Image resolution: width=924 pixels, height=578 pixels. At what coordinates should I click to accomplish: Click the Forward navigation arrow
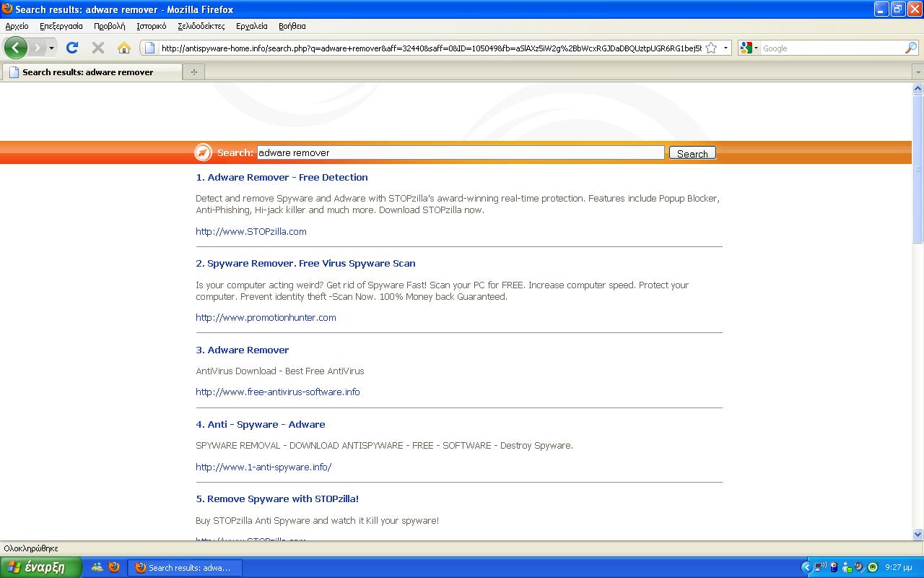[37, 48]
